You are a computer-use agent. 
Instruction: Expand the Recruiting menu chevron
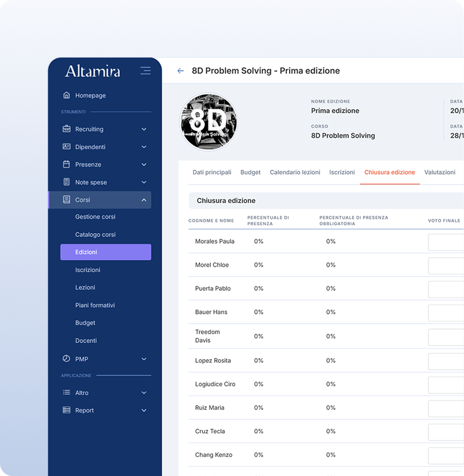coord(144,129)
